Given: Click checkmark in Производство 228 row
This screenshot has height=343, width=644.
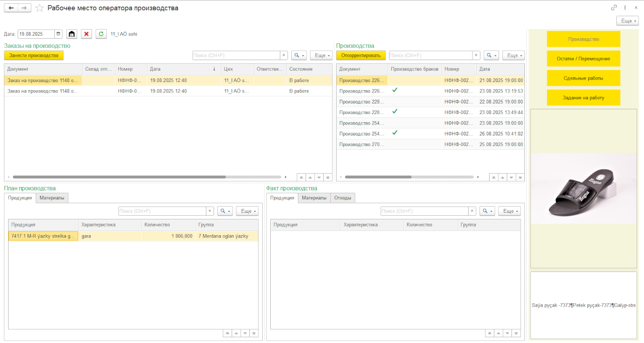Looking at the screenshot, I should click(394, 112).
